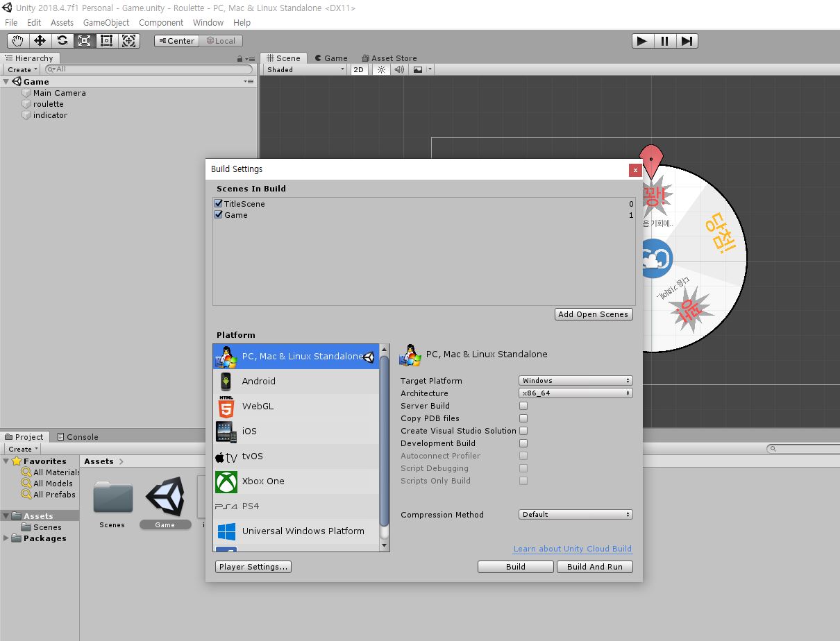Select the tvOS platform
Image resolution: width=840 pixels, height=641 pixels.
pos(296,456)
